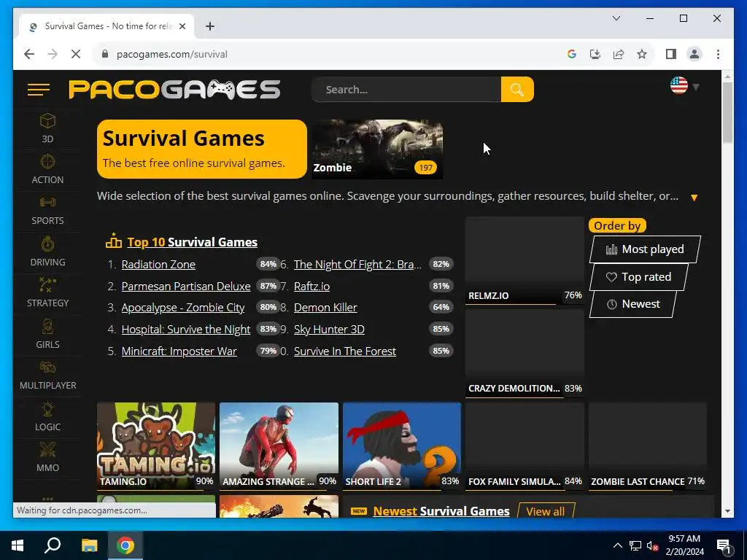View site information lock icon
Viewport: 747px width, 560px height.
pos(105,54)
